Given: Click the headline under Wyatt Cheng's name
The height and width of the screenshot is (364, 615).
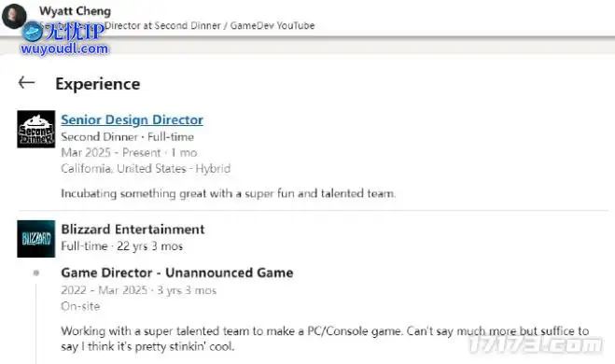Looking at the screenshot, I should (176, 25).
